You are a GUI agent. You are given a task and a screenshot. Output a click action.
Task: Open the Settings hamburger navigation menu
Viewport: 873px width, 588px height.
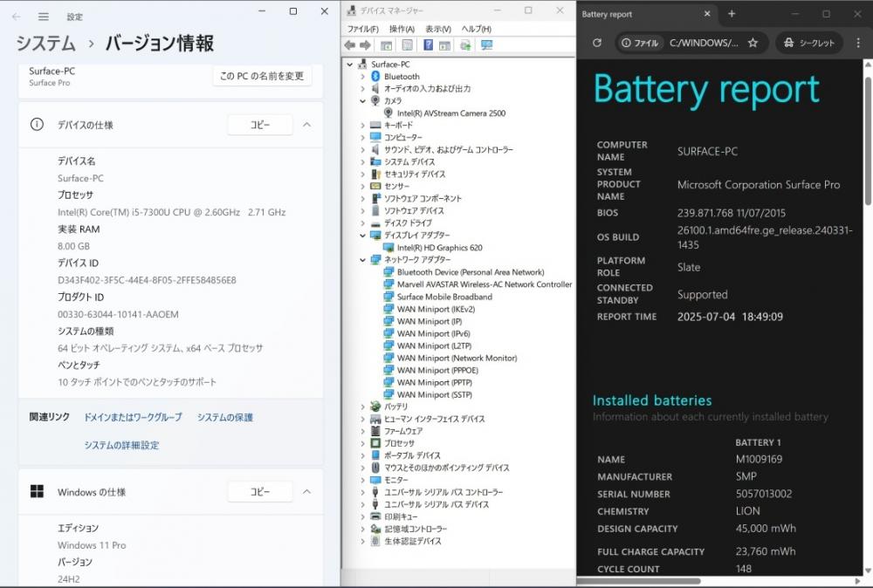[44, 17]
